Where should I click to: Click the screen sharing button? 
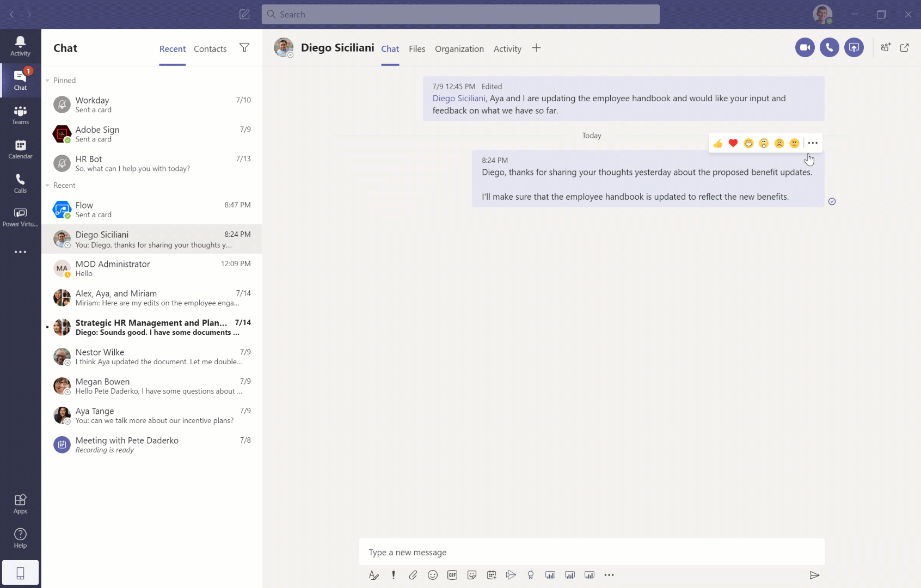(854, 47)
